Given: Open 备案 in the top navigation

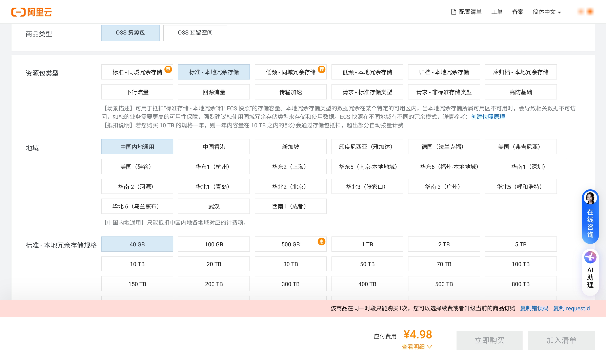Looking at the screenshot, I should tap(518, 12).
